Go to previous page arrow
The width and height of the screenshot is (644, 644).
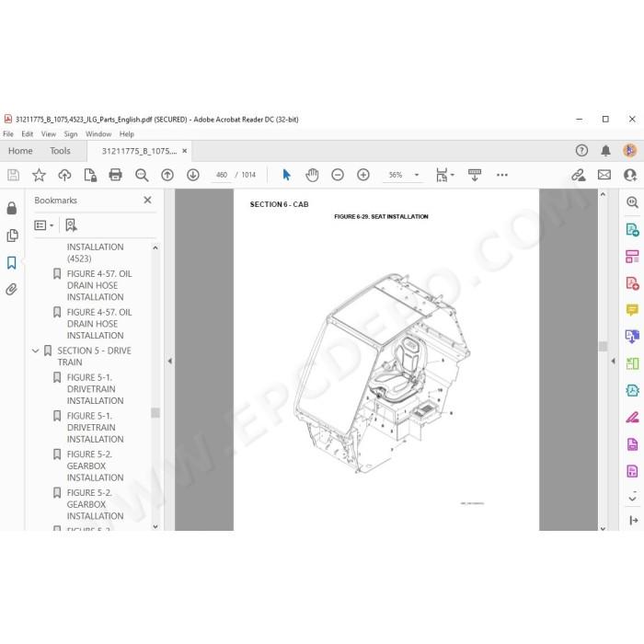click(167, 175)
